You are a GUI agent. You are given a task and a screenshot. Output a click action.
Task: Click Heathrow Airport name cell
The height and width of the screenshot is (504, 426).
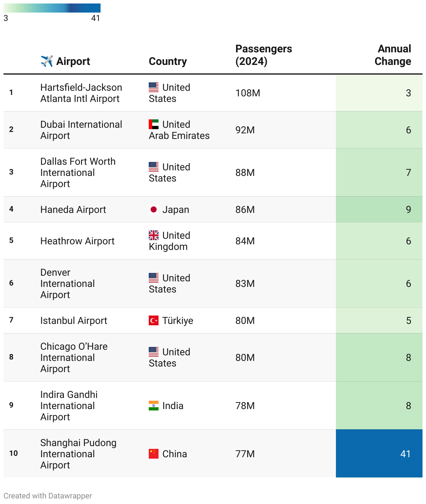coord(77,241)
